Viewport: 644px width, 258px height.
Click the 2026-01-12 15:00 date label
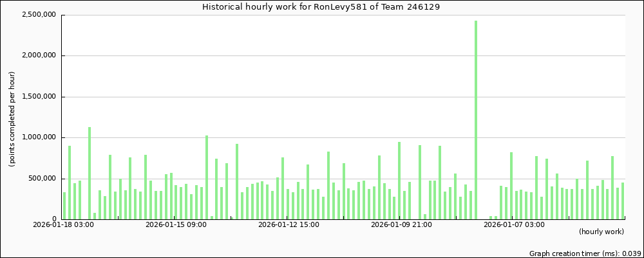pos(289,225)
